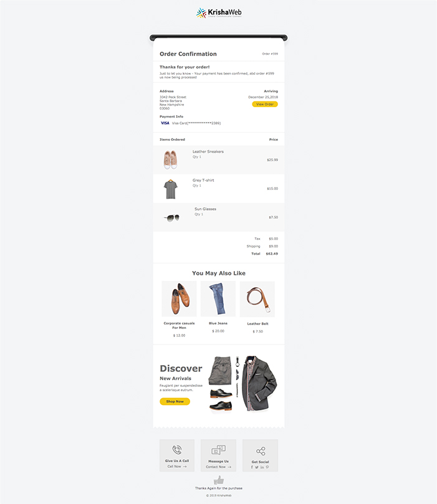
Task: Open the Sun Glasses product image
Action: [171, 218]
